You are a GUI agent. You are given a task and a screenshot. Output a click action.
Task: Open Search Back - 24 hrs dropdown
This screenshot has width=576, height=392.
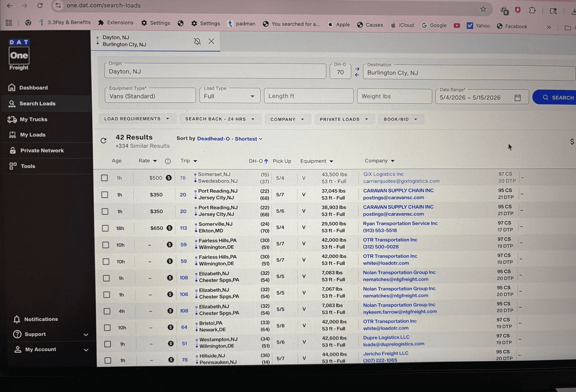tap(220, 119)
